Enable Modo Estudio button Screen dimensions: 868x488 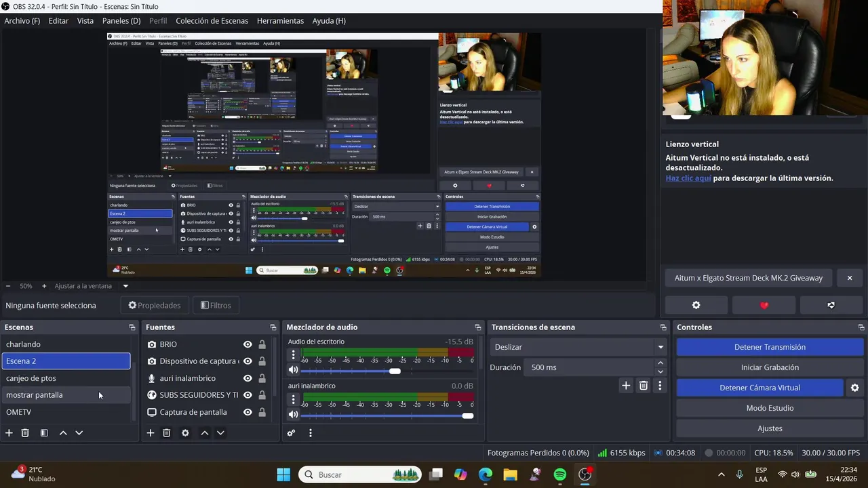[770, 408]
